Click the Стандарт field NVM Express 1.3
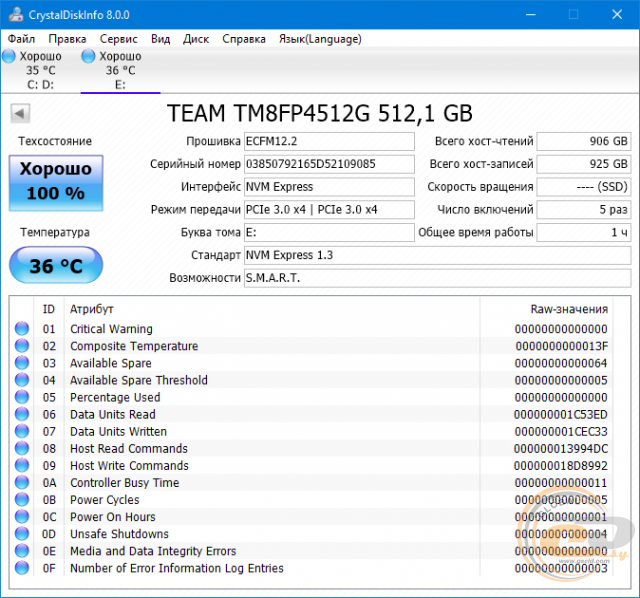The image size is (640, 598). 438,256
